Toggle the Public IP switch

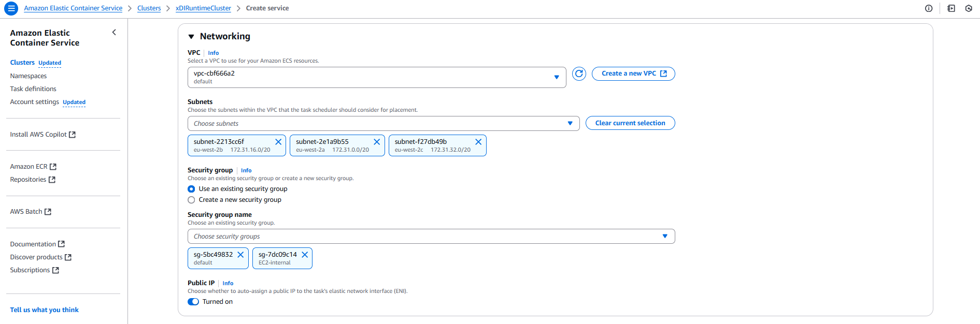[x=193, y=302]
